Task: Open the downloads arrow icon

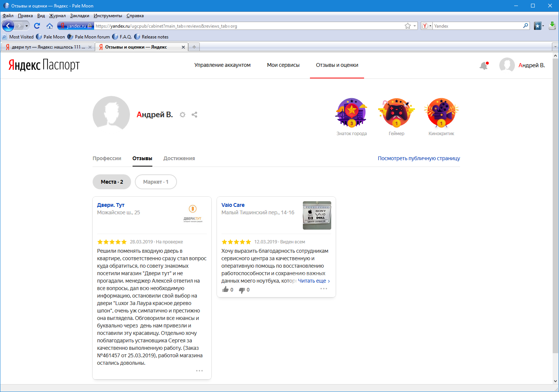Action: coord(552,26)
